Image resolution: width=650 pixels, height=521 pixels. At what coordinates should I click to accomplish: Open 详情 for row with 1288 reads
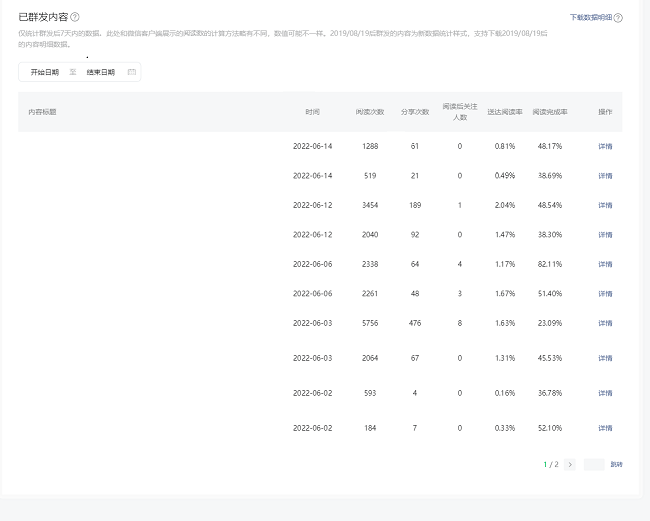click(605, 146)
